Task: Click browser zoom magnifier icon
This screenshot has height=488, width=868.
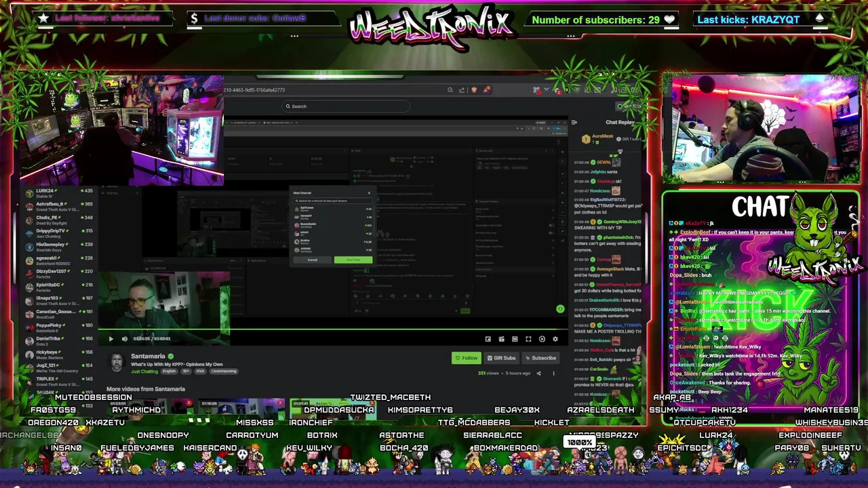Action: (x=450, y=89)
